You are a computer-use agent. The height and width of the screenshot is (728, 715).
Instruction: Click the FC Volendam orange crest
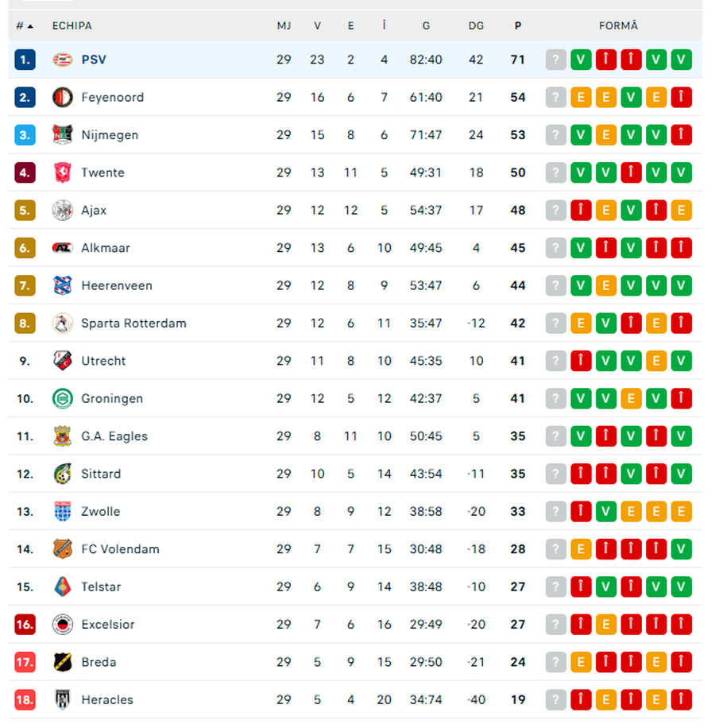63,549
